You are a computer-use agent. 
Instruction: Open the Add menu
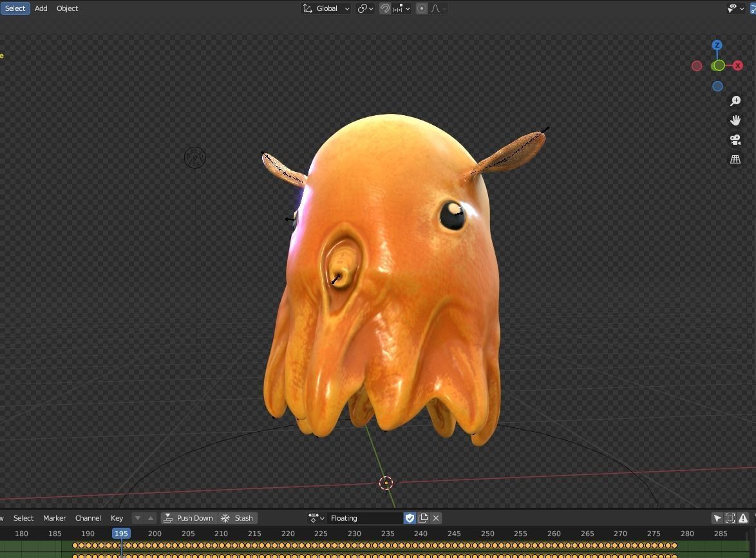(x=41, y=8)
